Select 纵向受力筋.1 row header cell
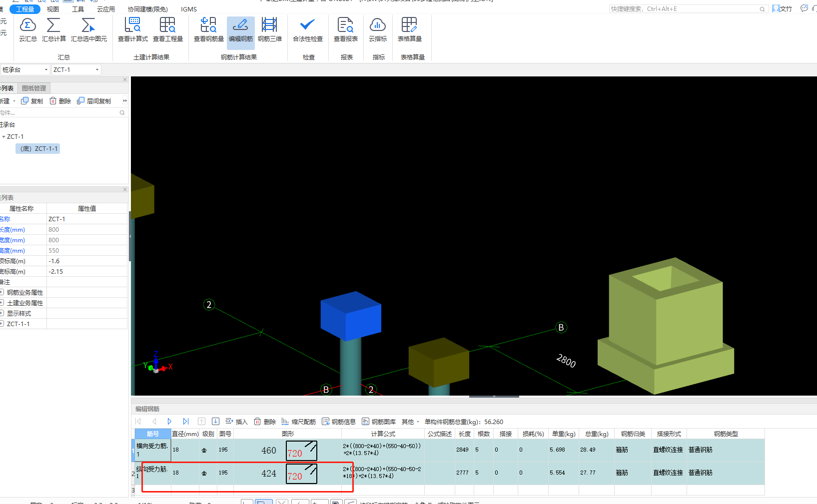 coord(152,473)
